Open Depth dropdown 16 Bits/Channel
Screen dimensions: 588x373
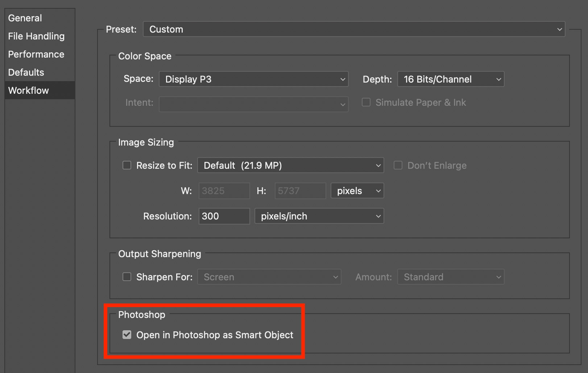click(x=451, y=79)
